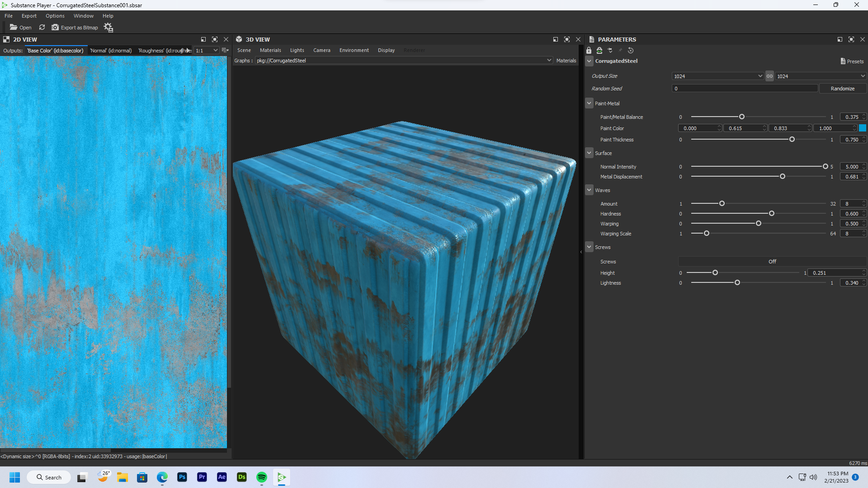Screen dimensions: 868x488
Task: Open the 2D view zoom 1:1 dropdown
Action: [207, 51]
